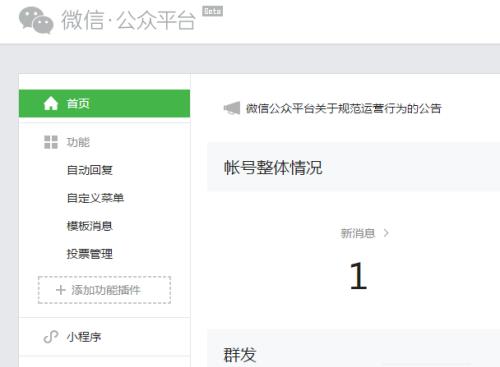The image size is (500, 367).
Task: Click the grid icon beside 功能
Action: click(x=51, y=142)
